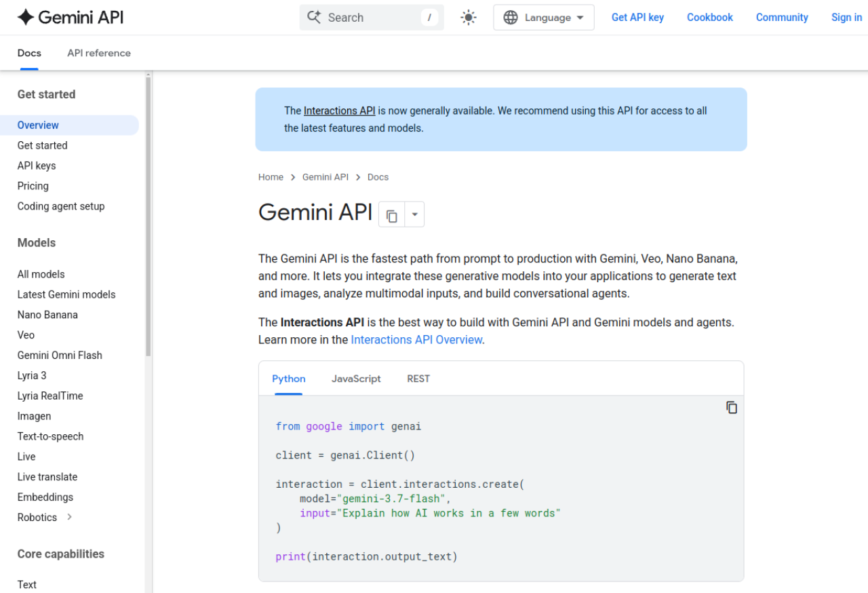Open Latest Gemini models in sidebar
This screenshot has width=868, height=593.
pos(66,294)
